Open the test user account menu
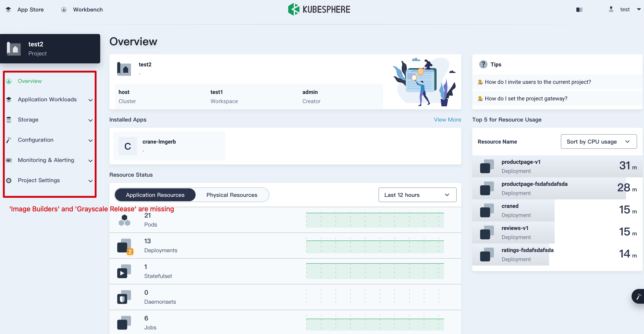 pyautogui.click(x=624, y=9)
